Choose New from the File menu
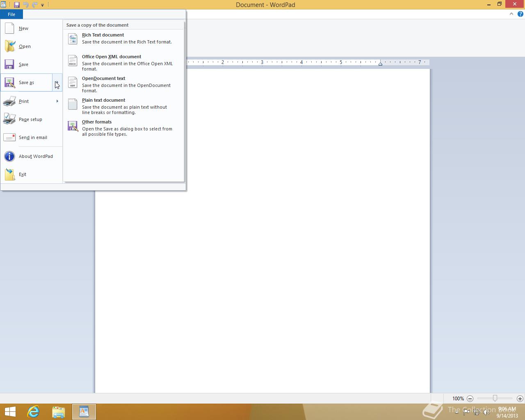The width and height of the screenshot is (525, 420). click(x=32, y=28)
